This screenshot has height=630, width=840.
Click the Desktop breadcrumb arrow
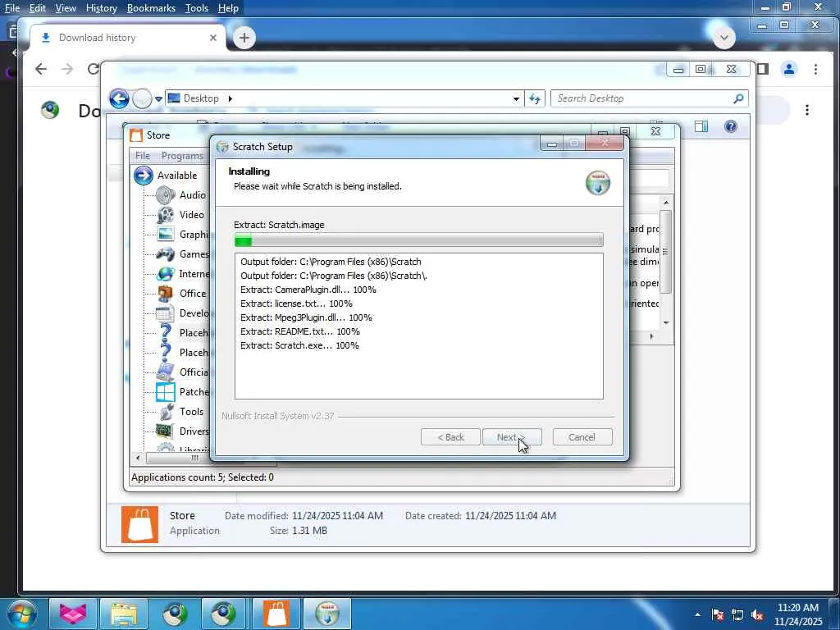coord(231,98)
